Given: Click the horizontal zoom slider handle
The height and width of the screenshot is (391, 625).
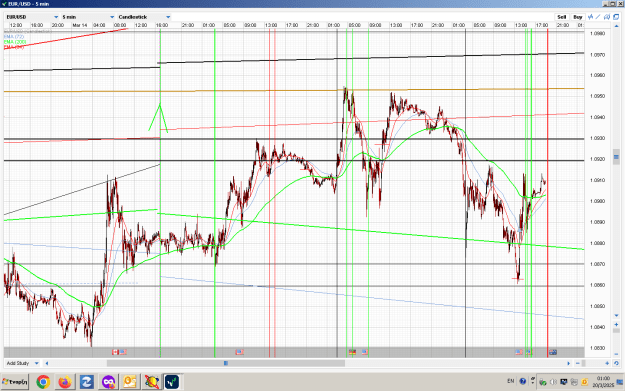Looking at the screenshot, I should point(584,363).
